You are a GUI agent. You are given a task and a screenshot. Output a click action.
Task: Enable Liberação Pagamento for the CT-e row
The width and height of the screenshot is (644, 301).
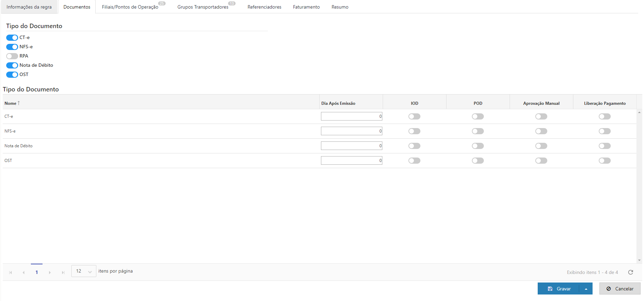(605, 116)
